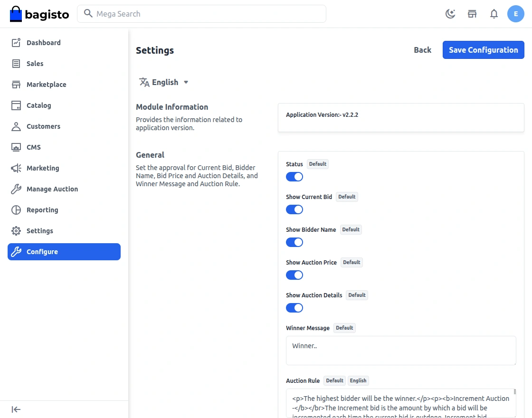Viewport: 532px width, 418px height.
Task: Open the storefront shop icon
Action: pos(472,14)
